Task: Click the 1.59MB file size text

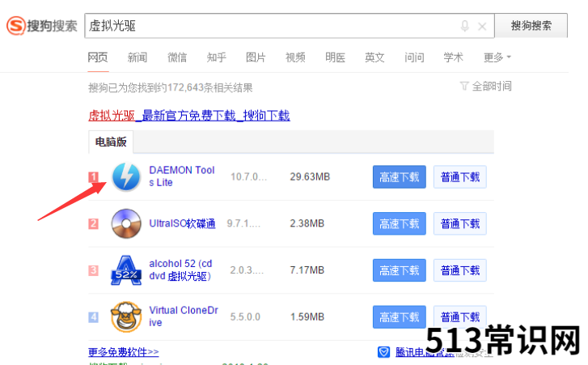Action: click(307, 317)
